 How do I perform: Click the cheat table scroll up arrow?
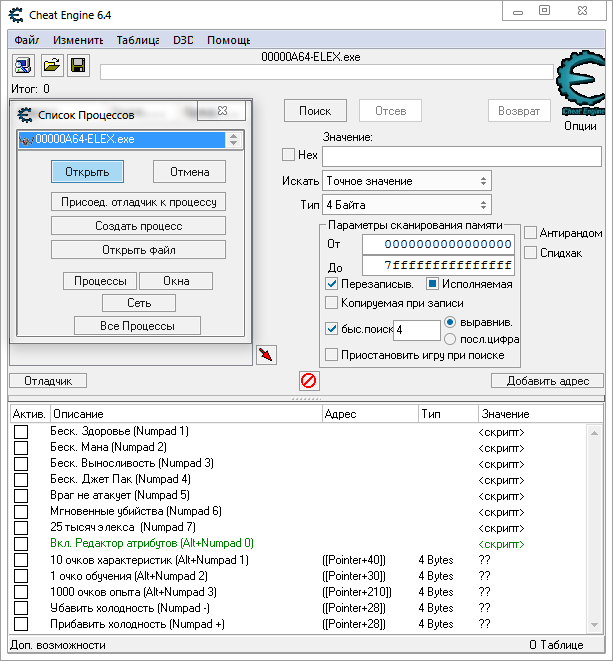pyautogui.click(x=594, y=433)
